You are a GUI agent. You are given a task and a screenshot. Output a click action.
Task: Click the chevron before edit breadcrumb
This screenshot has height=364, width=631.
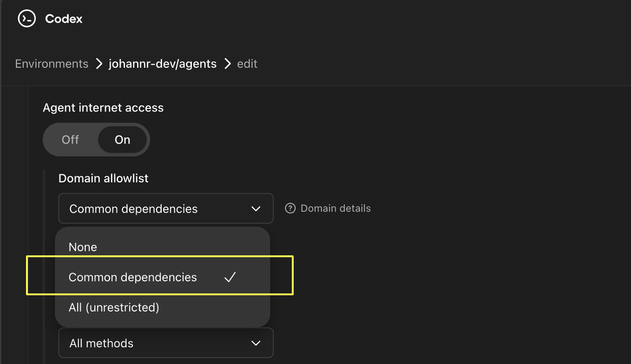[227, 64]
